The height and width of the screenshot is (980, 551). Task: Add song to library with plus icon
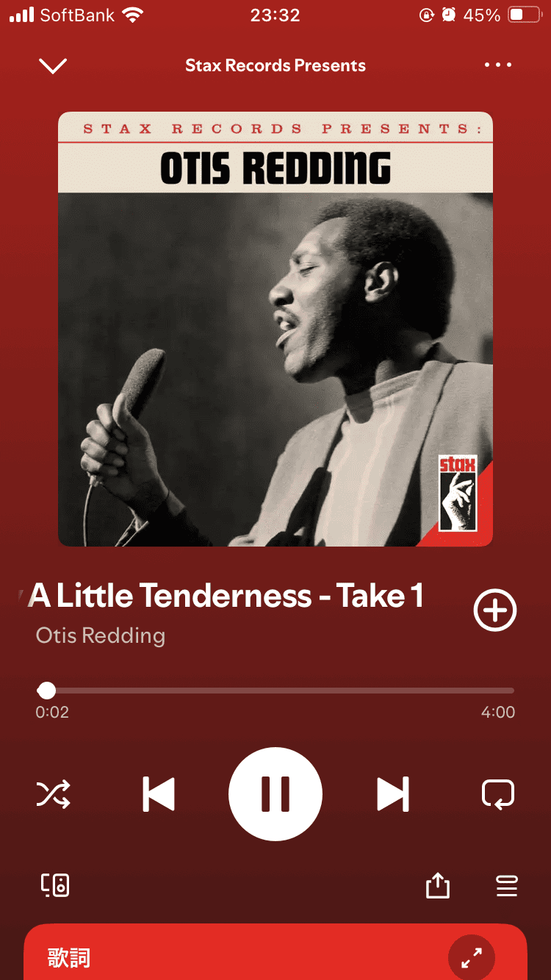495,610
